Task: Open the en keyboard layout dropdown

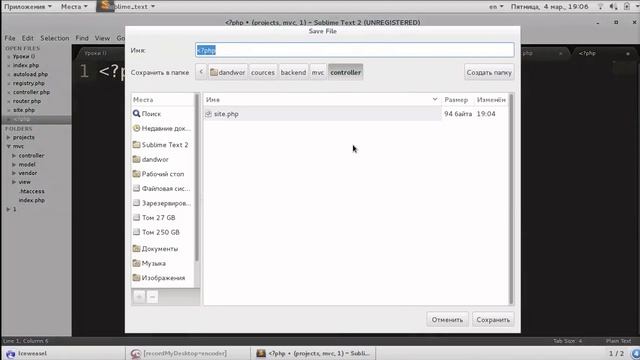Action: (496, 7)
